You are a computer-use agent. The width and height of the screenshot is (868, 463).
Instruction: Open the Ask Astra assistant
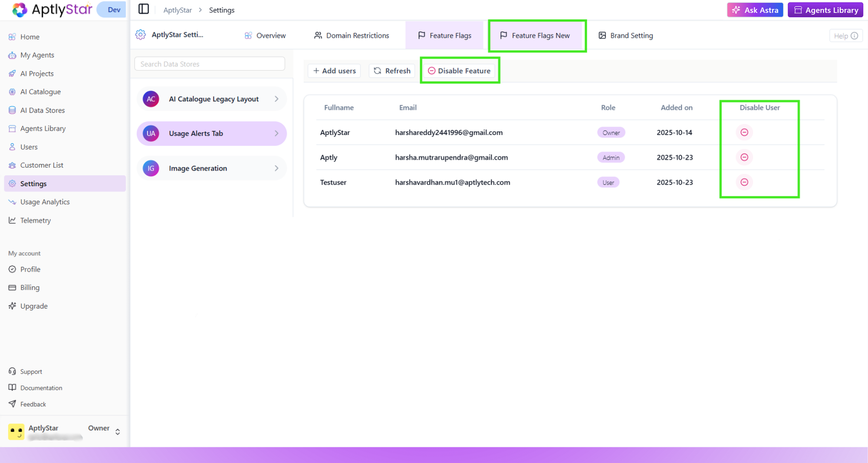tap(755, 10)
